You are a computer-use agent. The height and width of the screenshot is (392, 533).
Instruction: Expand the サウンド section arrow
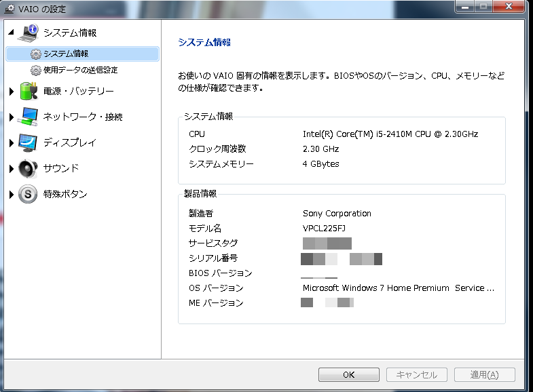click(x=12, y=169)
